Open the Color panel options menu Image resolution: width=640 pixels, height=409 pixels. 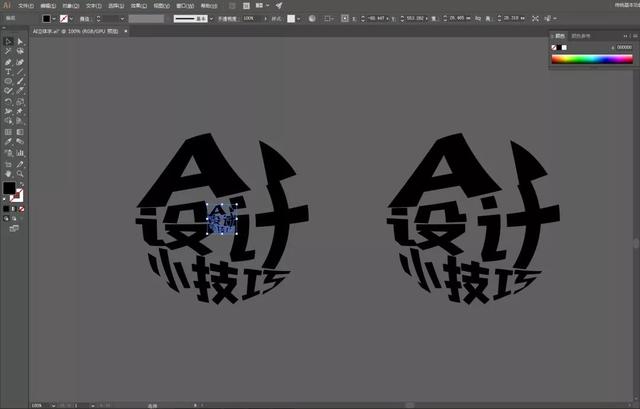pos(635,36)
